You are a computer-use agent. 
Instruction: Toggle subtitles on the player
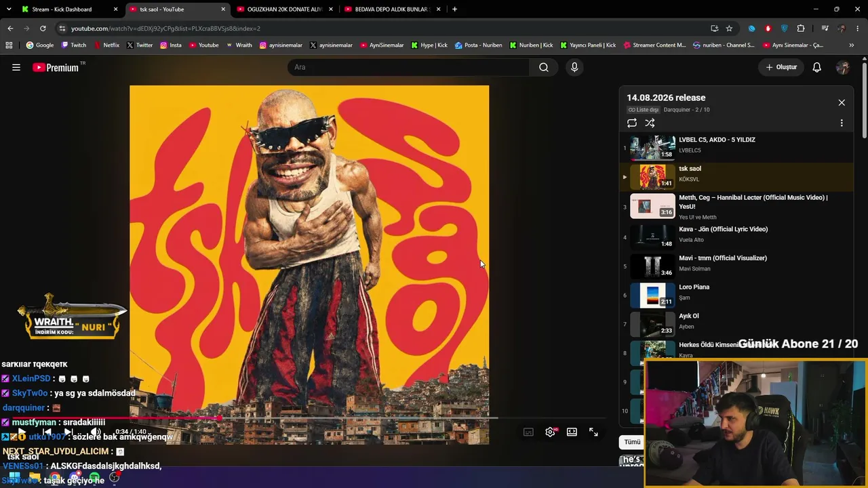(x=528, y=432)
